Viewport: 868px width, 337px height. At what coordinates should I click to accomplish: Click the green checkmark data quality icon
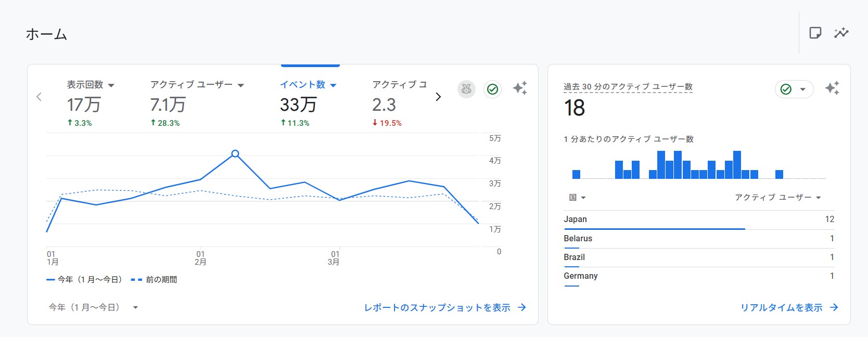pos(492,89)
